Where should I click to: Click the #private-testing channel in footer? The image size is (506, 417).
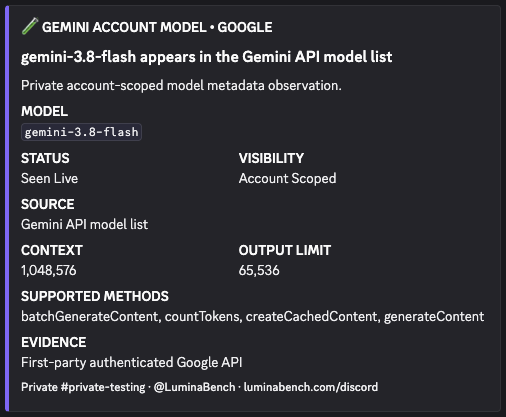[103, 387]
